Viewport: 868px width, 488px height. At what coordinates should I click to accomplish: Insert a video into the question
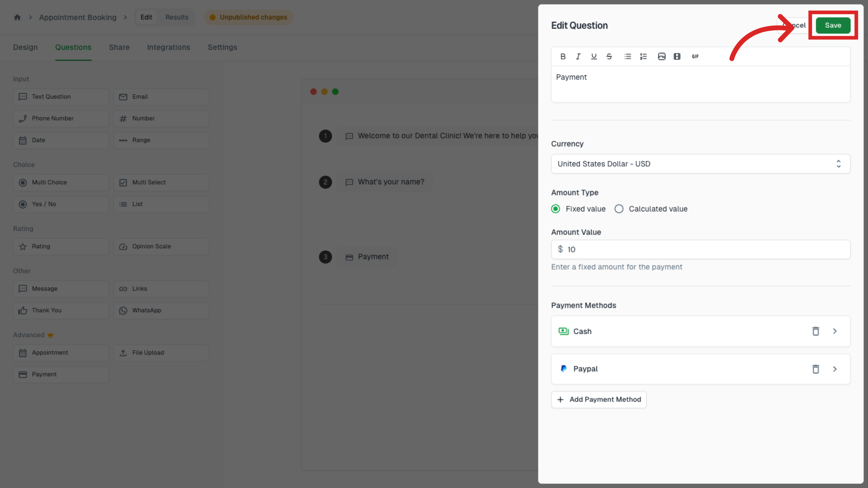click(x=677, y=56)
